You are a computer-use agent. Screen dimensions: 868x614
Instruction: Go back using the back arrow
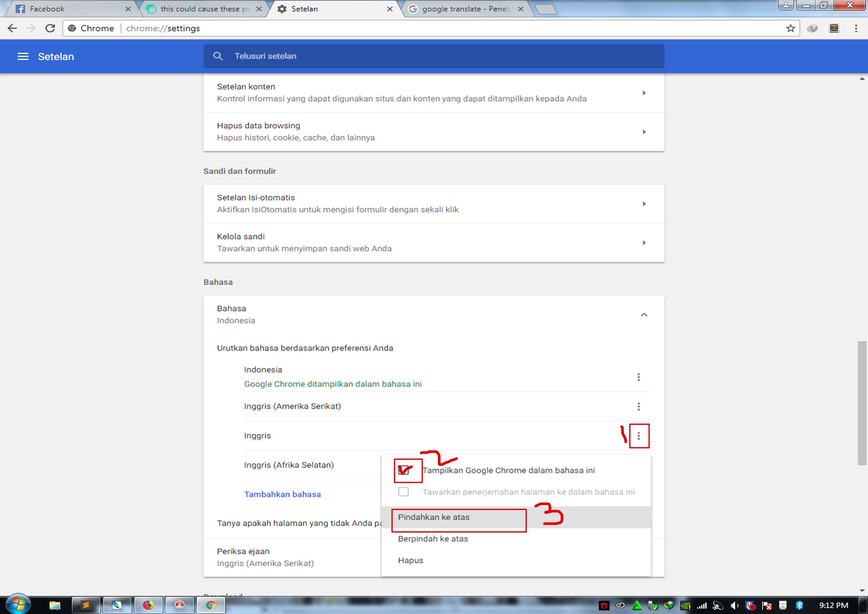12,28
